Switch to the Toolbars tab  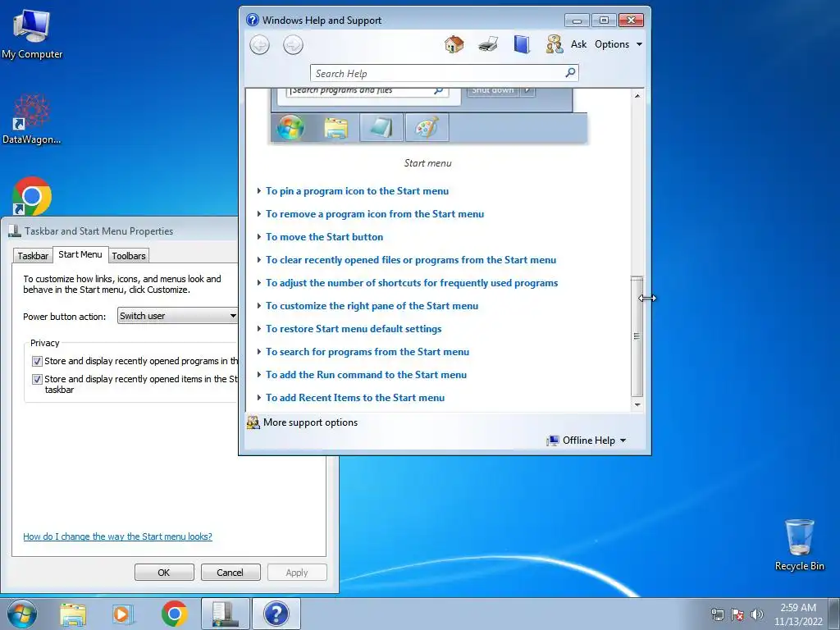tap(129, 256)
